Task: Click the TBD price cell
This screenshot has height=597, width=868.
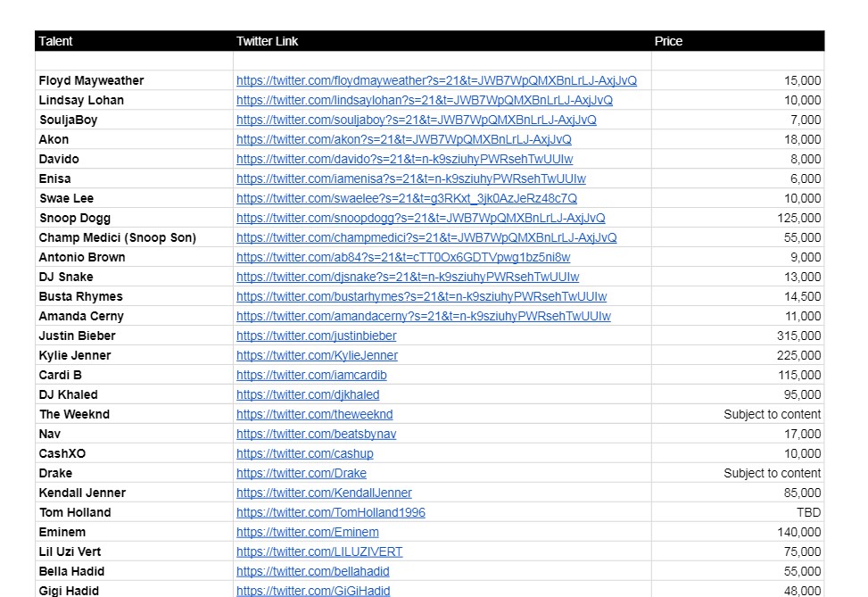Action: [738, 513]
